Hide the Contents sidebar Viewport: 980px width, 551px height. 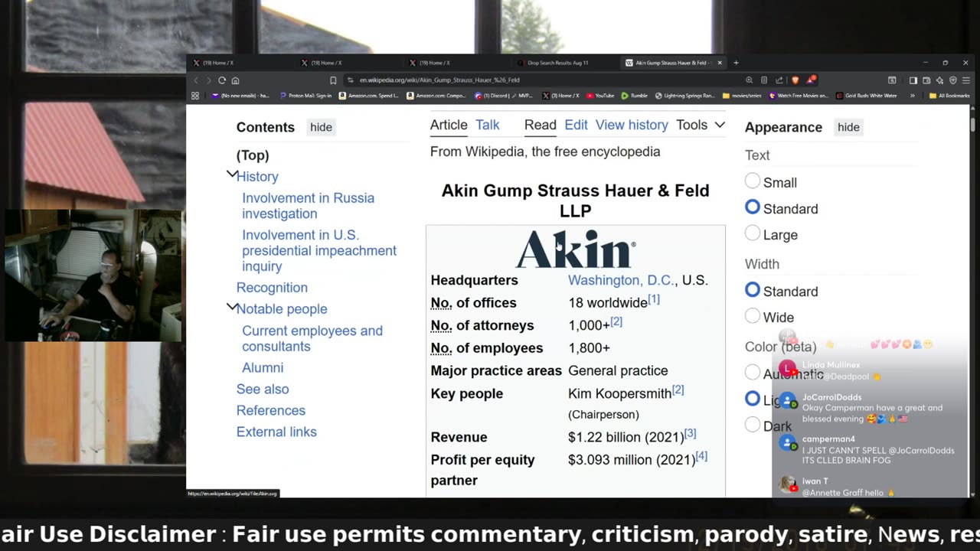point(321,127)
